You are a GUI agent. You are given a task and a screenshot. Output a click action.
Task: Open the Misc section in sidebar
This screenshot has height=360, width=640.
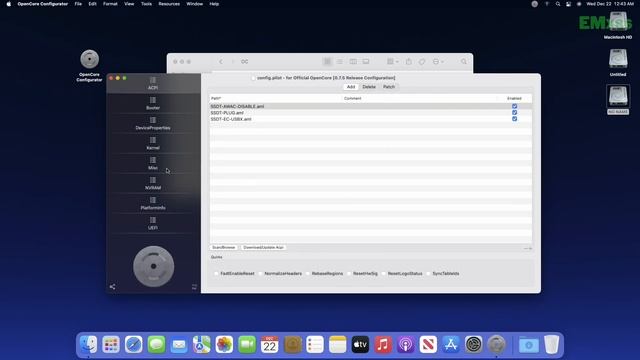pyautogui.click(x=153, y=163)
